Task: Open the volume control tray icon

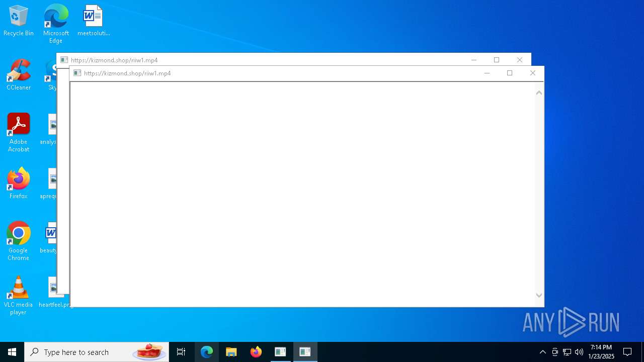Action: pos(579,352)
